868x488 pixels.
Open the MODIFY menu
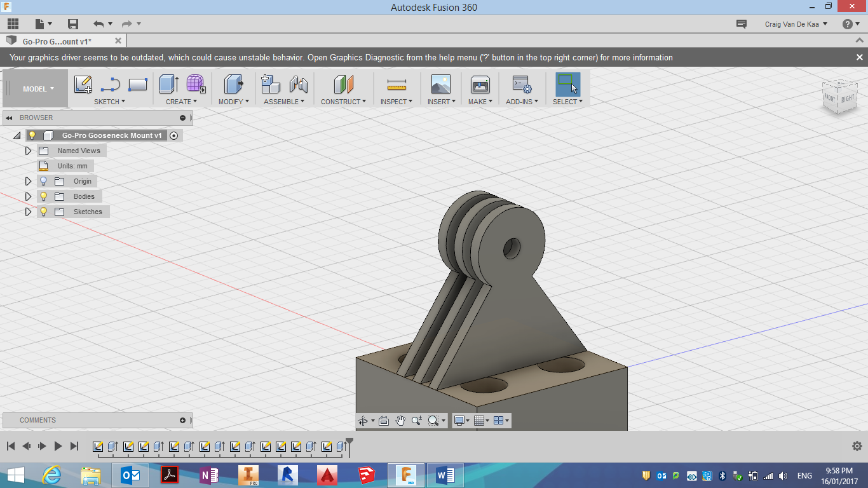(234, 102)
